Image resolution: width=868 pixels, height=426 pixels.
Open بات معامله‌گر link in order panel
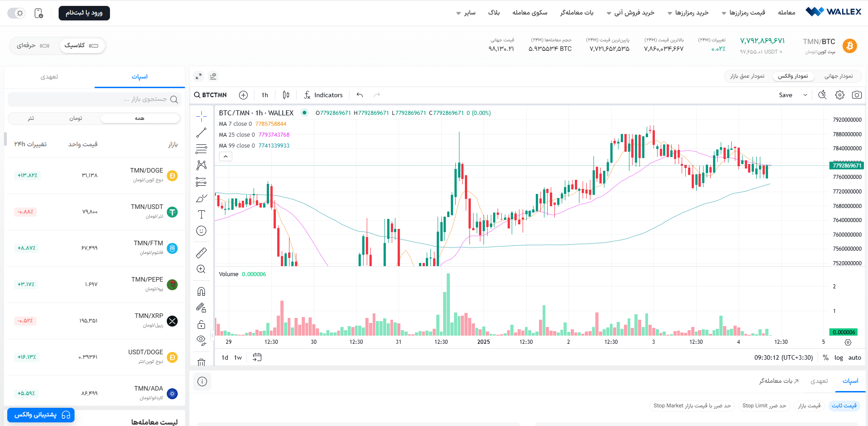pyautogui.click(x=779, y=381)
